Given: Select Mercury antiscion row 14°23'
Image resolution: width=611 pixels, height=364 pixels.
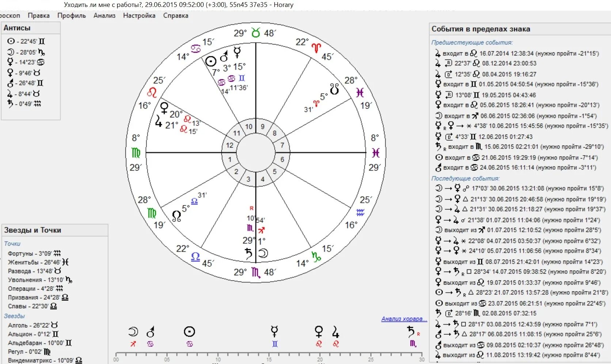Looking at the screenshot, I should tap(26, 62).
